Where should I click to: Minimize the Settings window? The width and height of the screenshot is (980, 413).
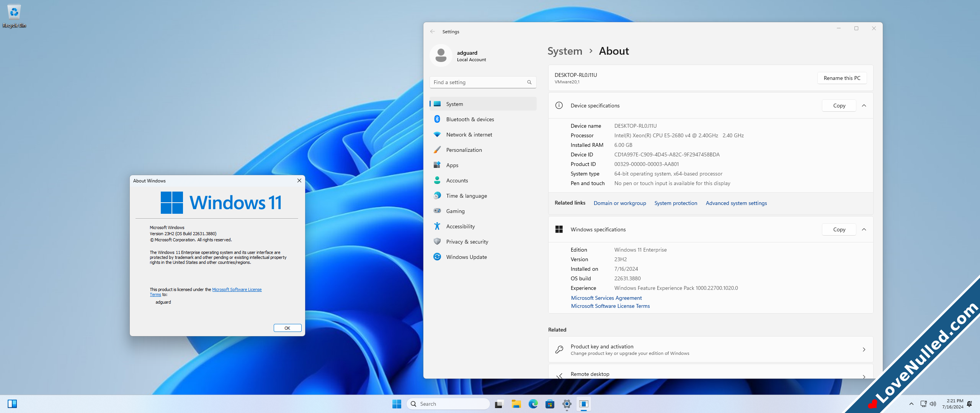(839, 28)
